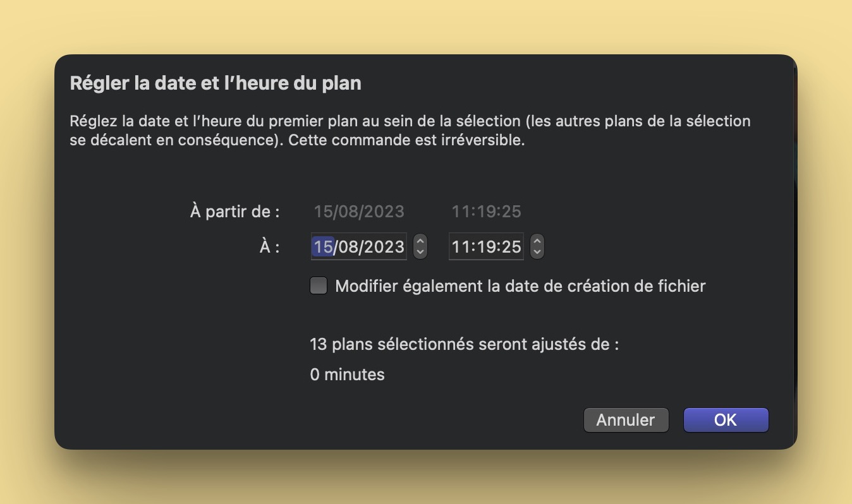This screenshot has height=504, width=852.
Task: Click the "0 minutes" adjustment text
Action: (347, 375)
